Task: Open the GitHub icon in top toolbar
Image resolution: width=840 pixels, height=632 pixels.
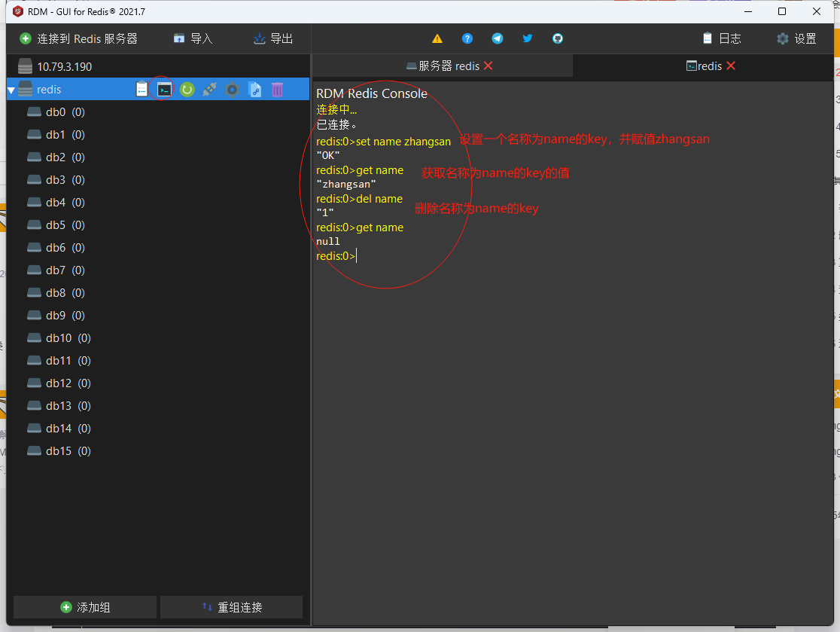Action: [558, 38]
